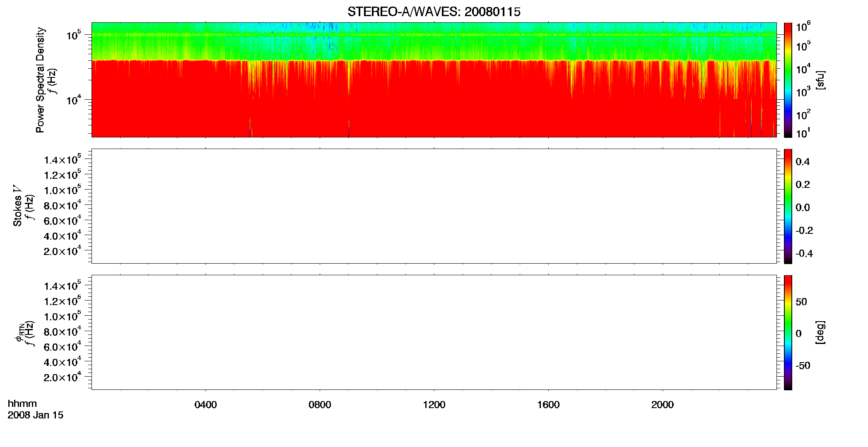
Task: Click the 2.0×10^4 tick in Stokes V panel
Action: (63, 251)
